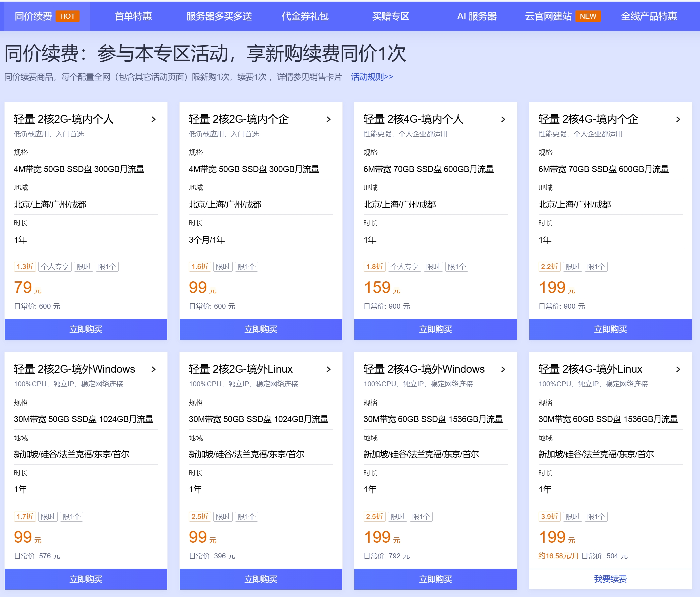Click the 1.3折 discount tag

(25, 267)
